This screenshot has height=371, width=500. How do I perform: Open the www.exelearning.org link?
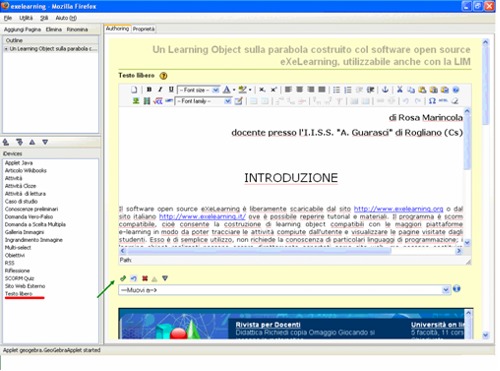[x=398, y=209]
